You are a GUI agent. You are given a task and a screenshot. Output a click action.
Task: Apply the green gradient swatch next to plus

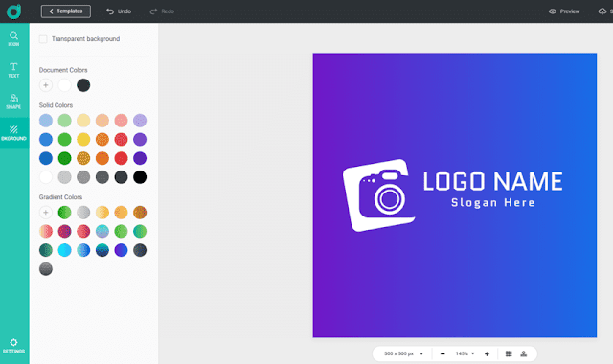coord(64,213)
